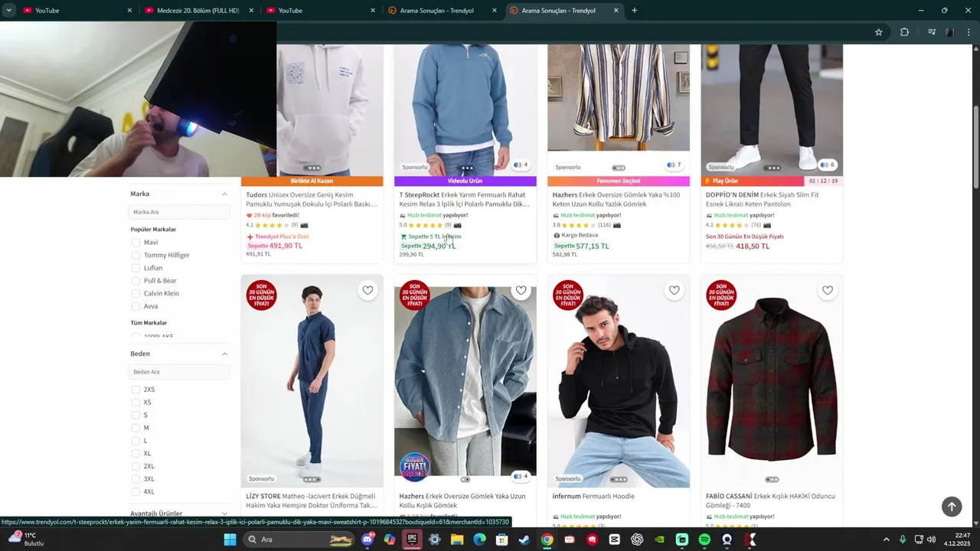Click the infernum Fermuarlı Hoodie title
Viewport: 980px width, 551px height.
click(593, 497)
